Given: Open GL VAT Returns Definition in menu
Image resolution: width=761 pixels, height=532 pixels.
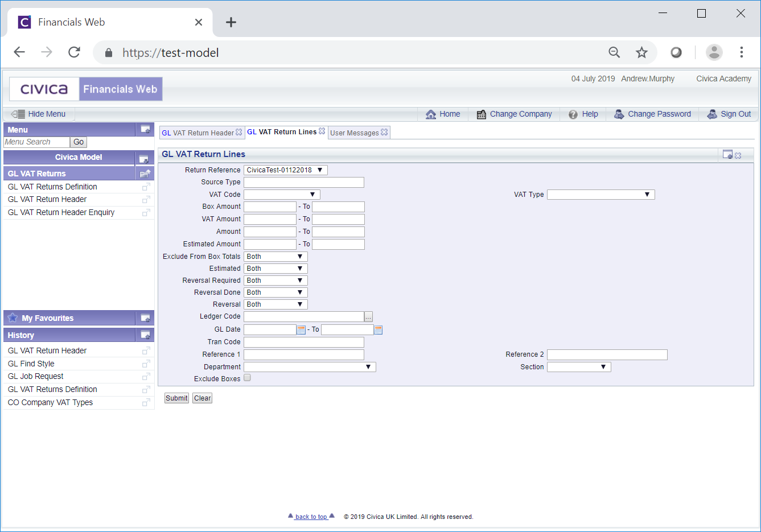Looking at the screenshot, I should click(52, 187).
